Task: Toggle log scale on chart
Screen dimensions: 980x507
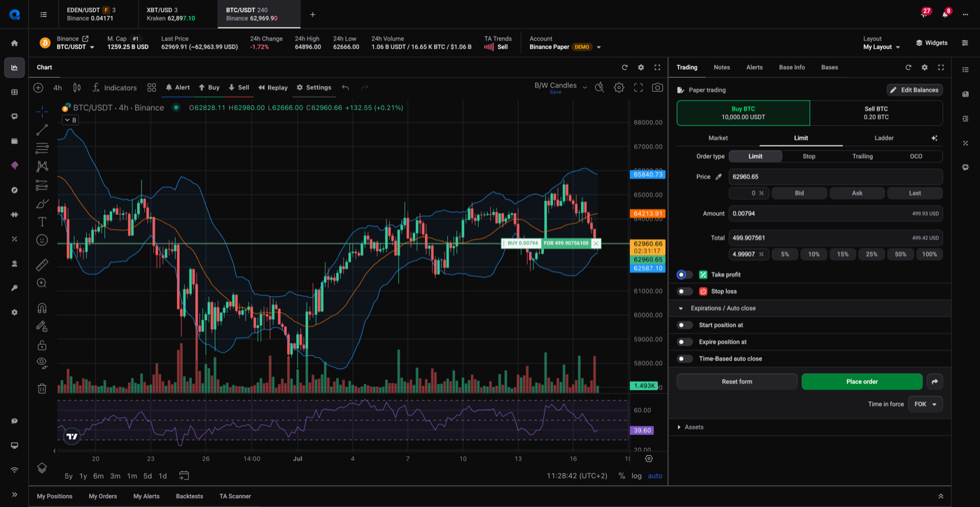Action: [x=636, y=476]
